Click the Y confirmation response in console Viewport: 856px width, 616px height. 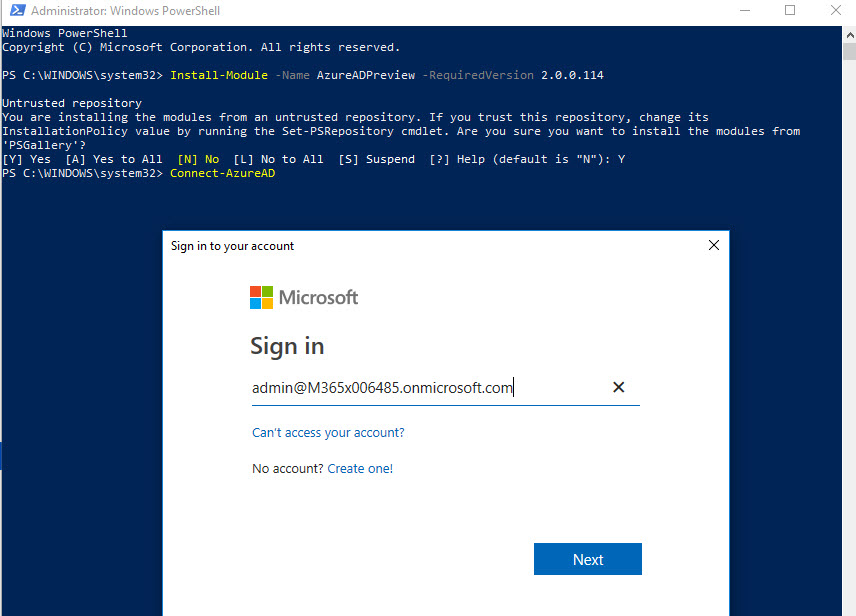[621, 158]
